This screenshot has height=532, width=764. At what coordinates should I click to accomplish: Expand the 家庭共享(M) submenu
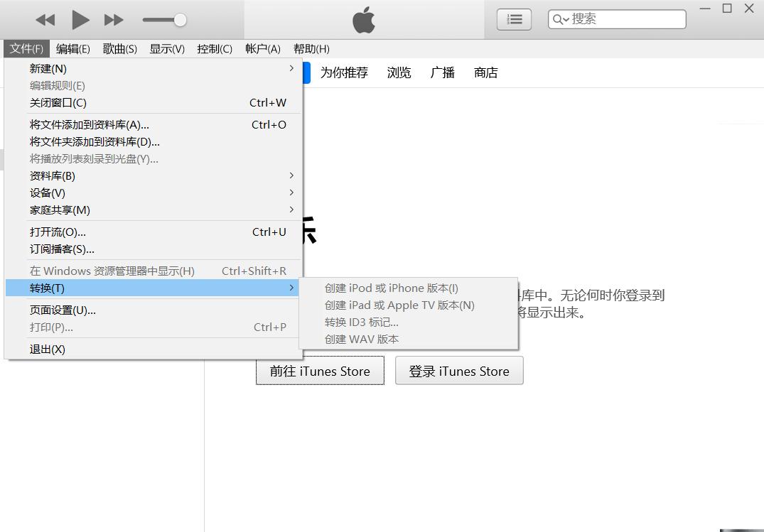pyautogui.click(x=154, y=210)
